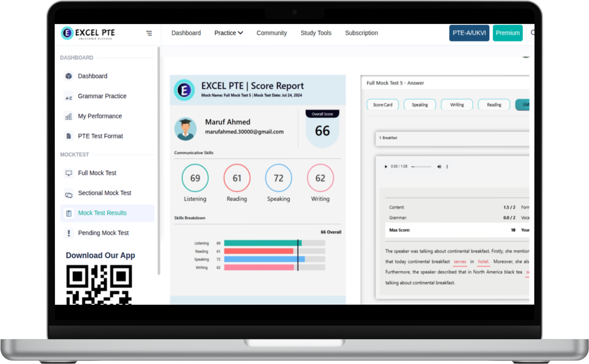Image resolution: width=589 pixels, height=364 pixels.
Task: Click the Grammar Practice A-Z icon
Action: tap(69, 96)
